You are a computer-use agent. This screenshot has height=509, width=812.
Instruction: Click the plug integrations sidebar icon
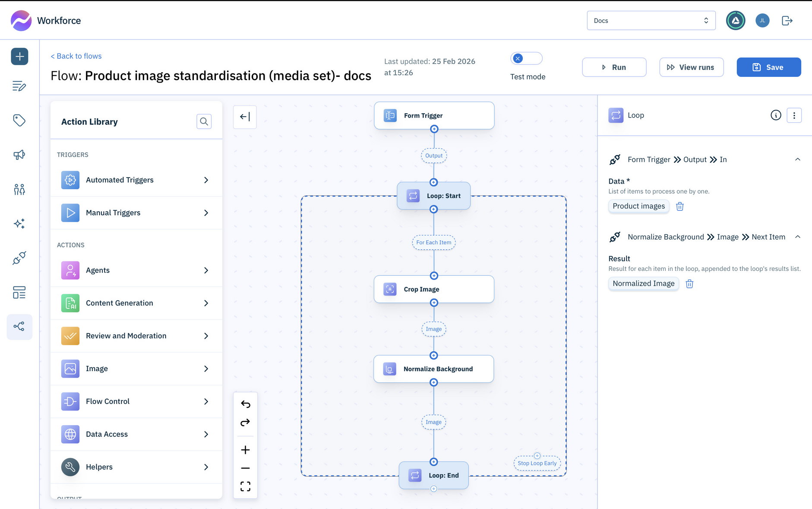(x=19, y=258)
